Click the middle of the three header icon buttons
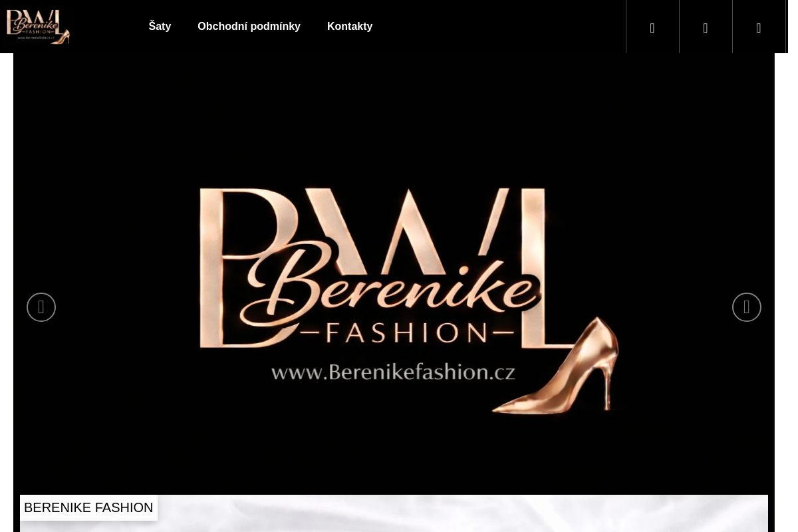The image size is (798, 532). [706, 27]
